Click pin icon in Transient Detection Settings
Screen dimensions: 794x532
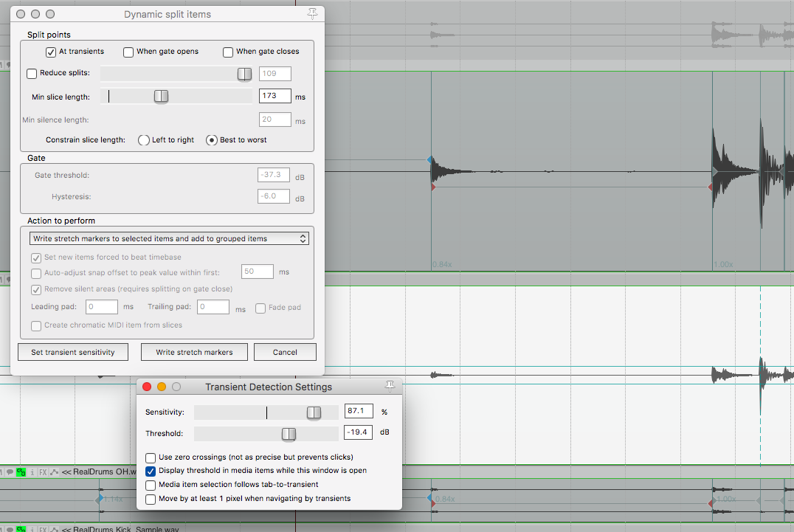pyautogui.click(x=390, y=387)
